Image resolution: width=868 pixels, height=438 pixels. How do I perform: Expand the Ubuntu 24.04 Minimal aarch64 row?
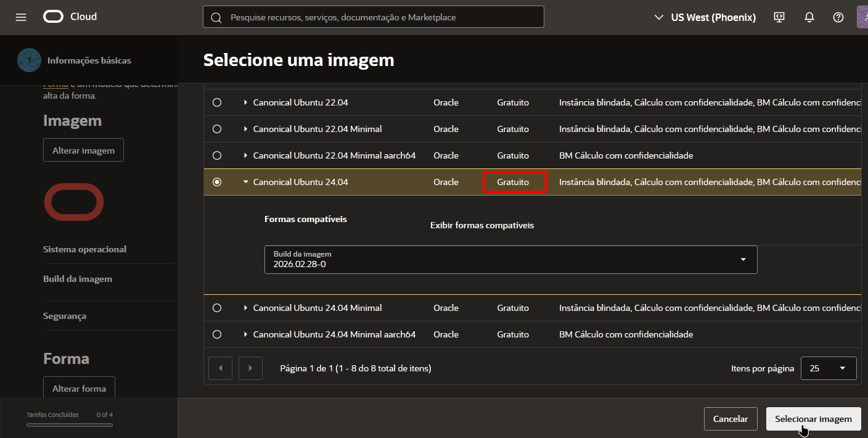pos(245,334)
